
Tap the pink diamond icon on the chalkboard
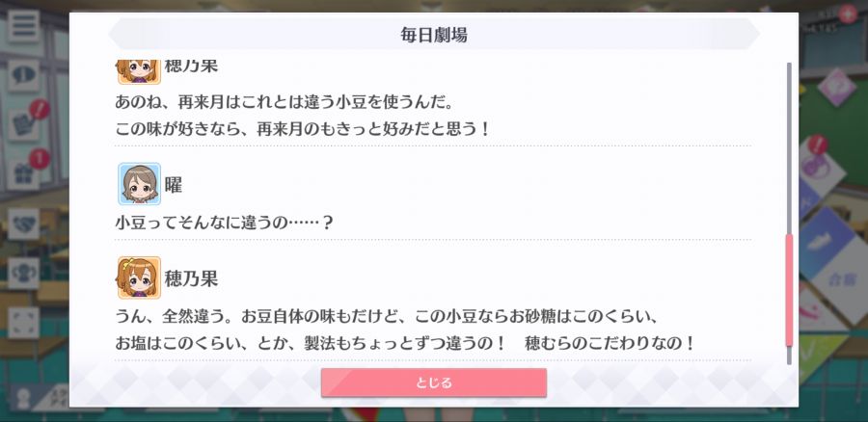pos(836,88)
